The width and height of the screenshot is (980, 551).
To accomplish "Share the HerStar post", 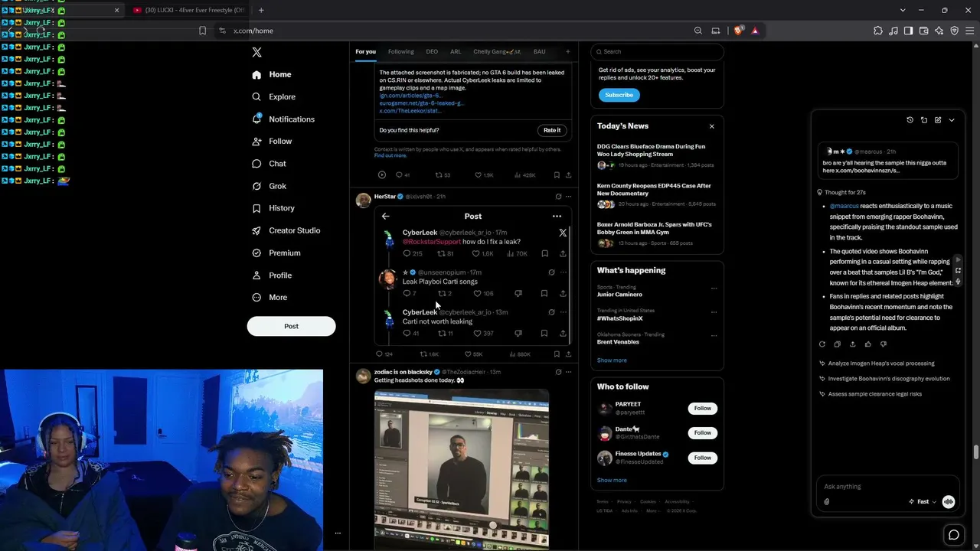I will (568, 354).
